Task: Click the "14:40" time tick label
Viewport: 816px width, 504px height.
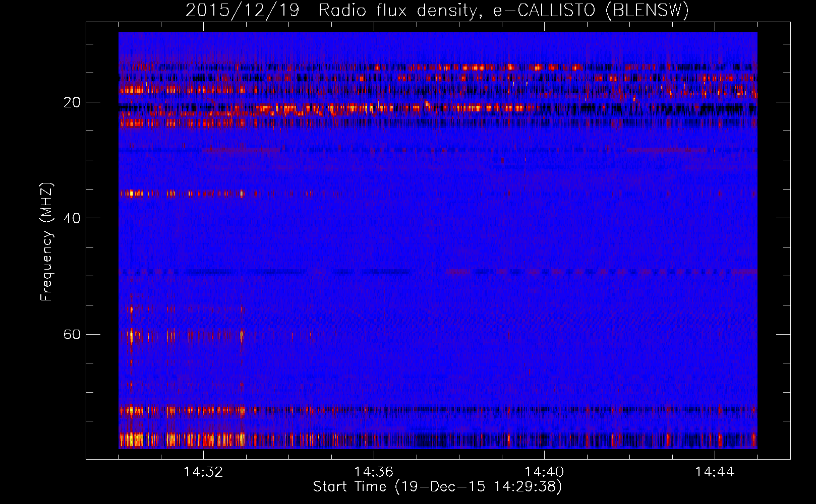Action: point(544,472)
